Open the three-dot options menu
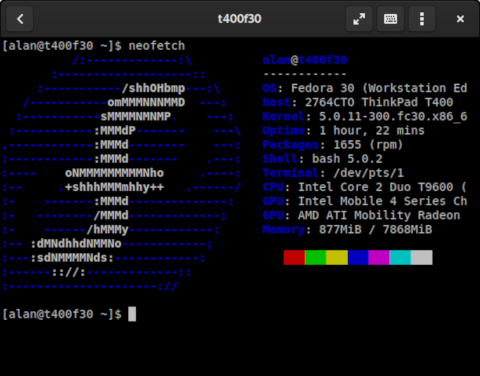Image resolution: width=480 pixels, height=376 pixels. pos(422,19)
